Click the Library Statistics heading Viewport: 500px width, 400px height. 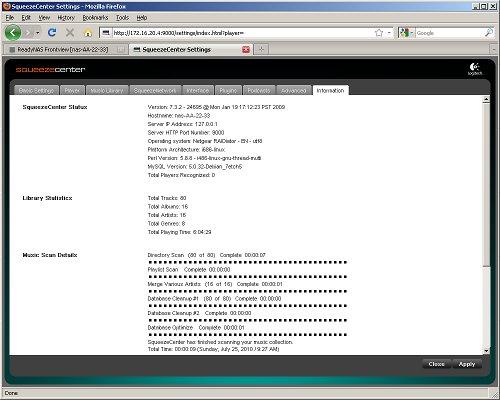47,198
